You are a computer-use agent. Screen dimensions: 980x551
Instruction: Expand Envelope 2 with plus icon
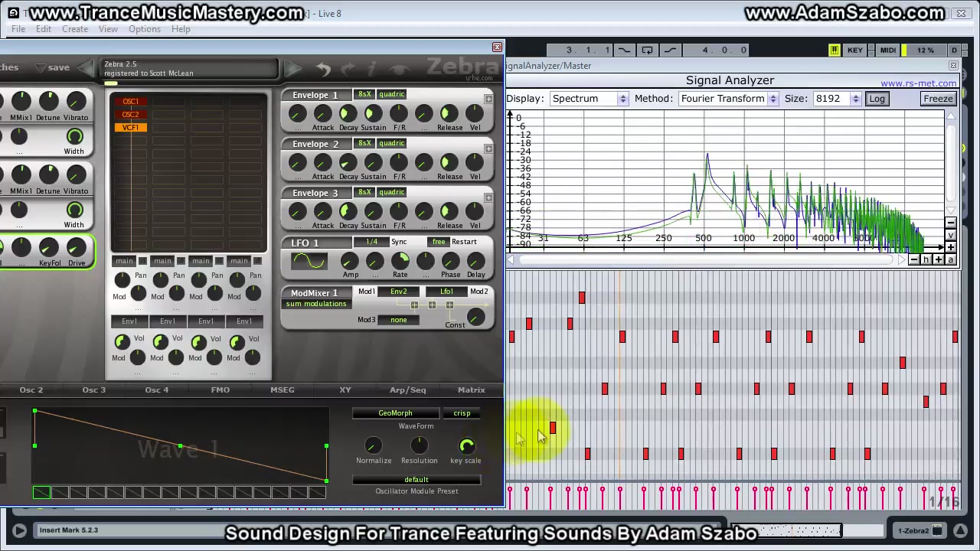tap(488, 148)
